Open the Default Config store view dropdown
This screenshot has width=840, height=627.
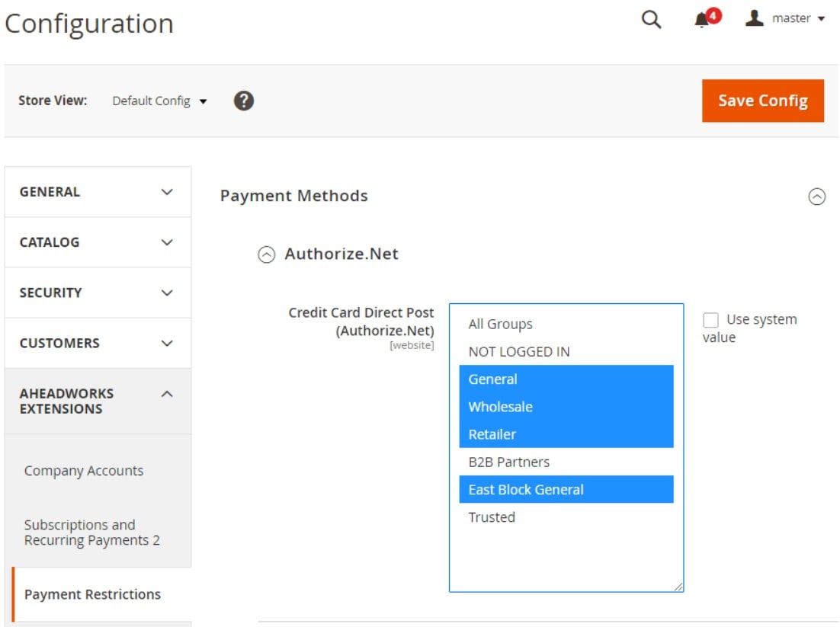tap(159, 101)
